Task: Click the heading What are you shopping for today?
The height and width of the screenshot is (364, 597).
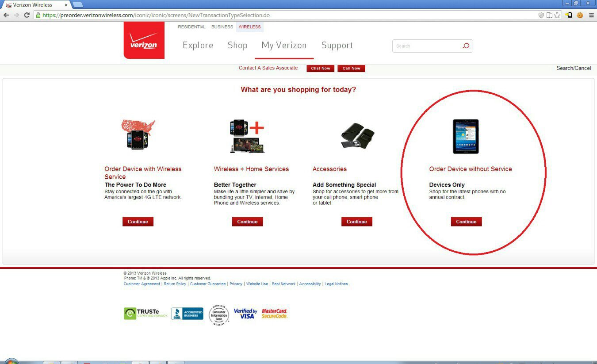Action: tap(298, 90)
